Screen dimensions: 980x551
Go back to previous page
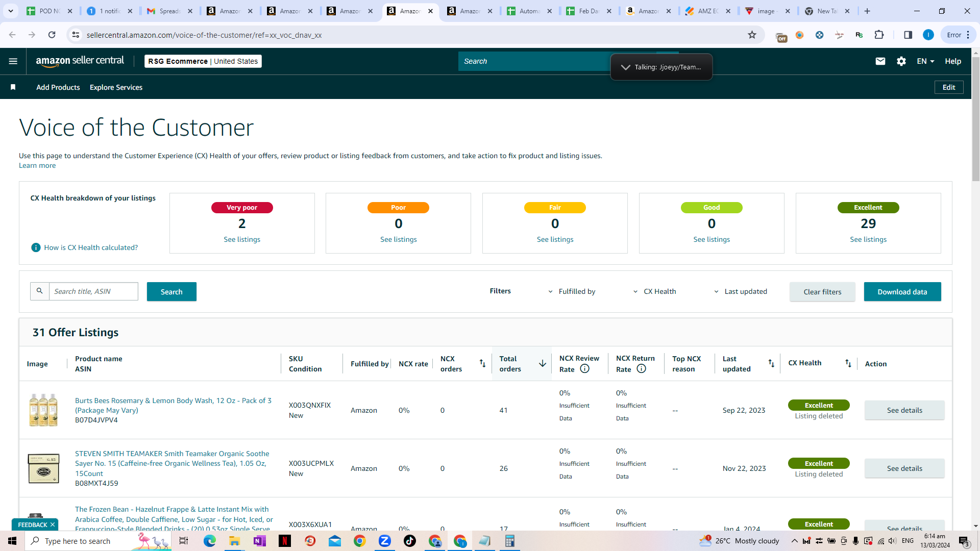coord(12,35)
